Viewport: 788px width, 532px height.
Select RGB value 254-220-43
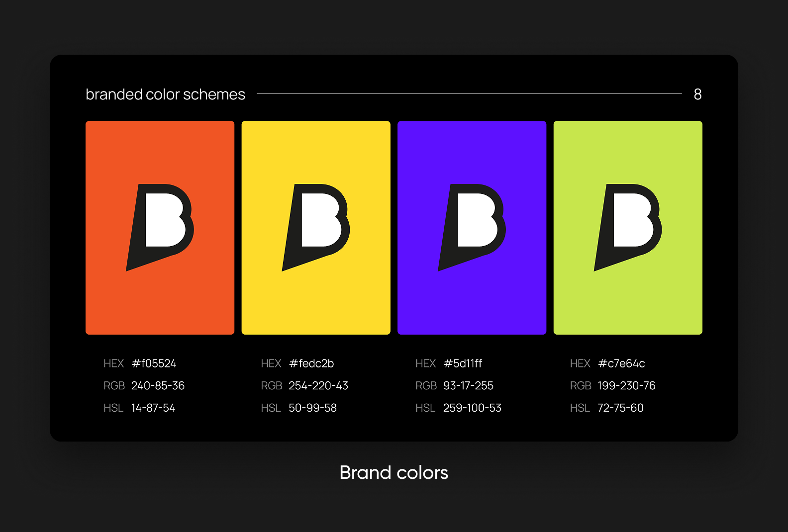318,386
